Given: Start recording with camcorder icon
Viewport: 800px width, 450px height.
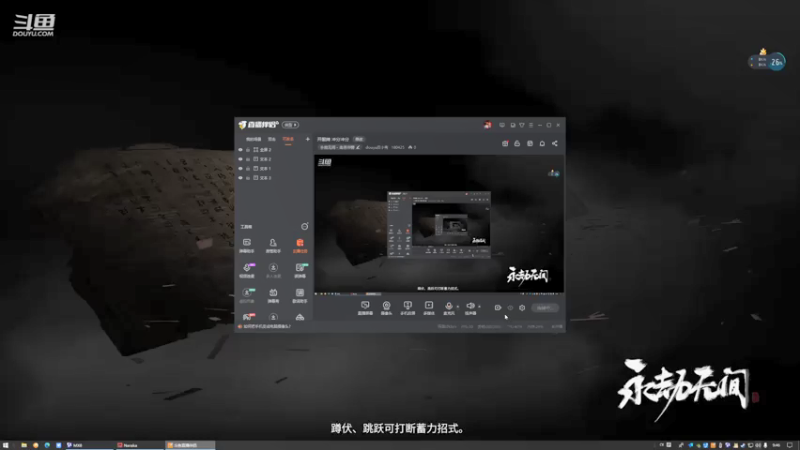Looking at the screenshot, I should point(498,308).
